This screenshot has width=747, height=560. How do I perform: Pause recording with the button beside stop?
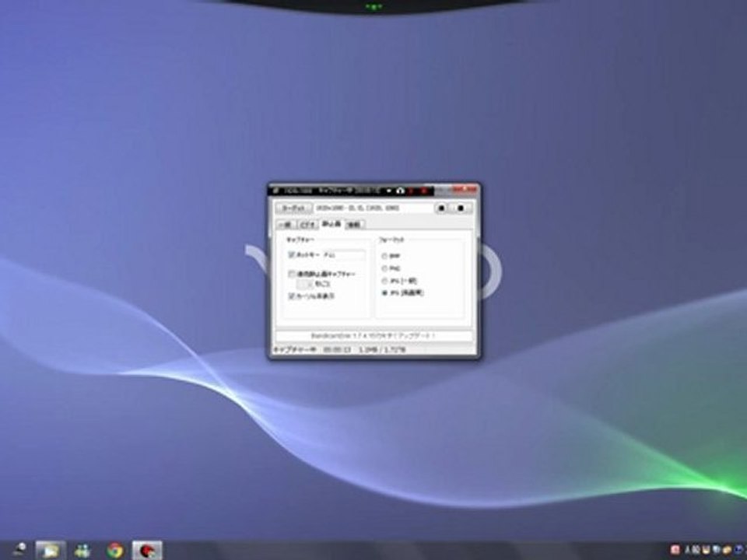pos(442,208)
